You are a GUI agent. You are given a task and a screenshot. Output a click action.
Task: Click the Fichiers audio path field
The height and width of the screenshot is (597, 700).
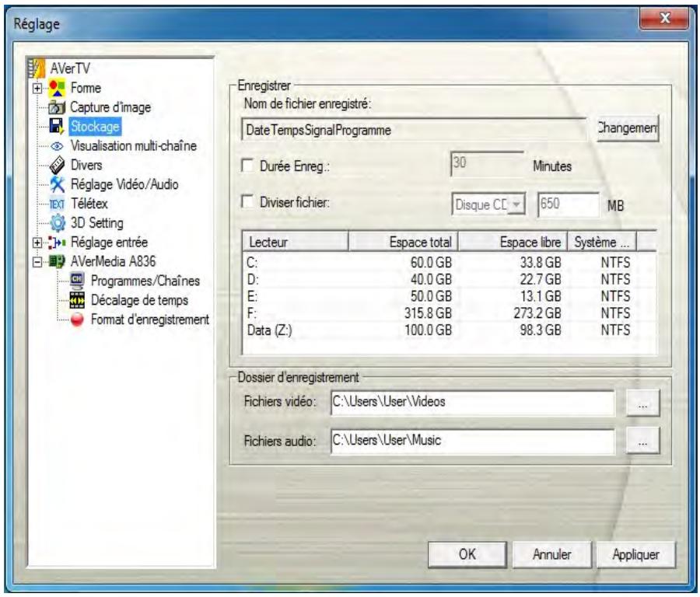tap(473, 442)
